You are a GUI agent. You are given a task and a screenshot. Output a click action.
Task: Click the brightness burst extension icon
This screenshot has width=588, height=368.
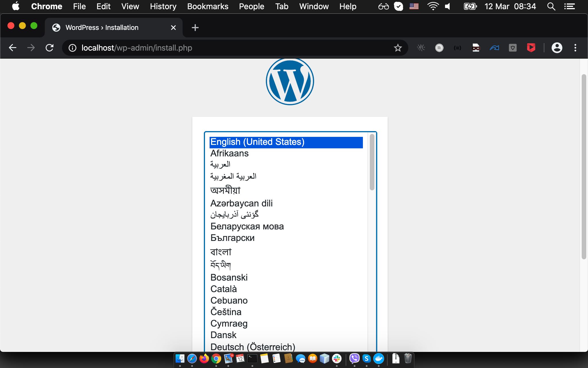421,48
